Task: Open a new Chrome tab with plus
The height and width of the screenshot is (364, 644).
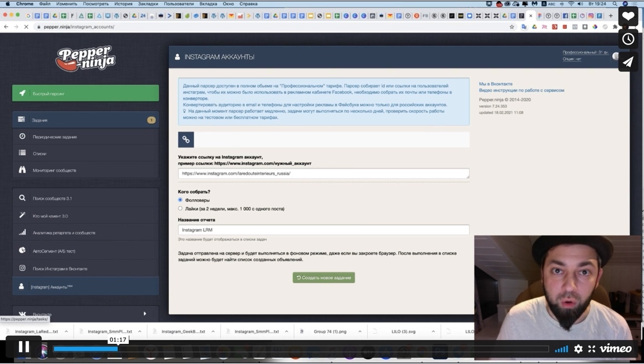Action: [x=611, y=16]
